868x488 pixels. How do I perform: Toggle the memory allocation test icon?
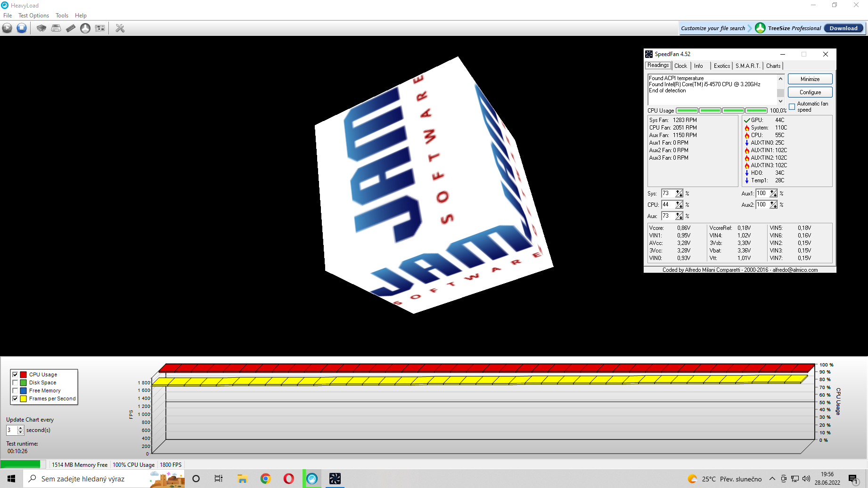tap(71, 28)
